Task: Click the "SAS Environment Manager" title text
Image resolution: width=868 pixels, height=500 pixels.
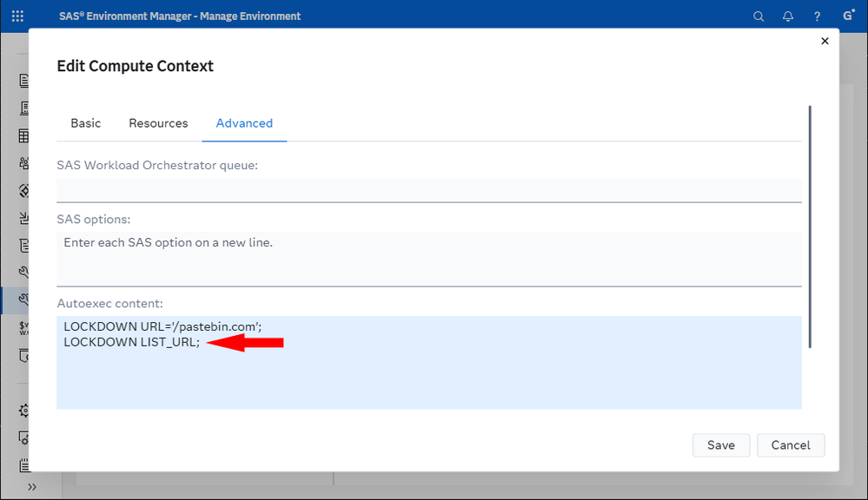Action: pyautogui.click(x=125, y=16)
